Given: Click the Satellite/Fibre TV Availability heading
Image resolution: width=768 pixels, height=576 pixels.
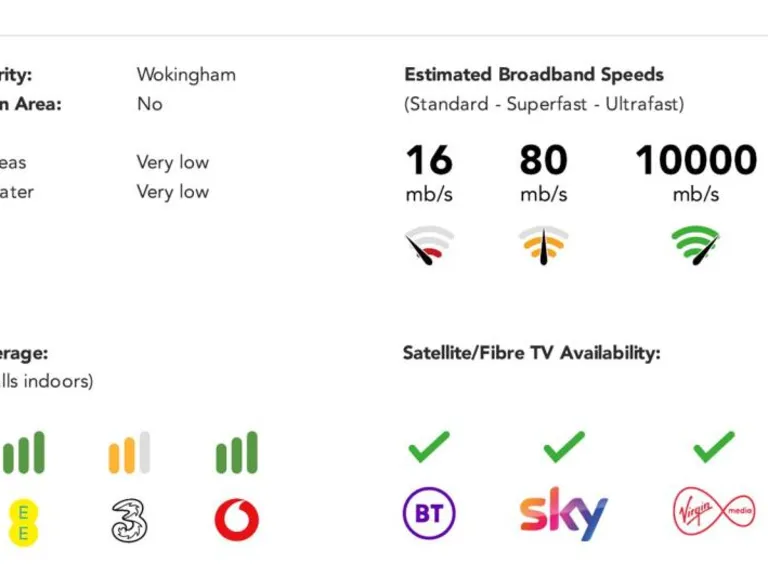Looking at the screenshot, I should [x=531, y=353].
